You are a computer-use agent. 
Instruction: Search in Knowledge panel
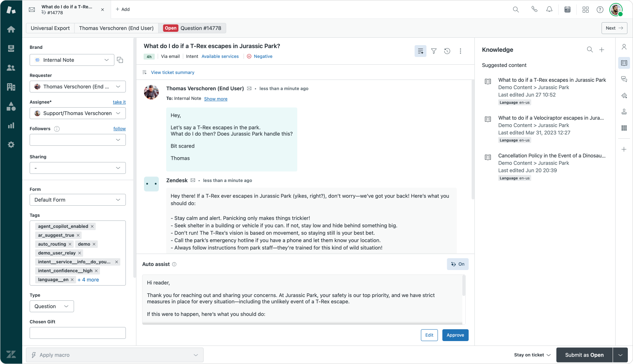point(590,50)
